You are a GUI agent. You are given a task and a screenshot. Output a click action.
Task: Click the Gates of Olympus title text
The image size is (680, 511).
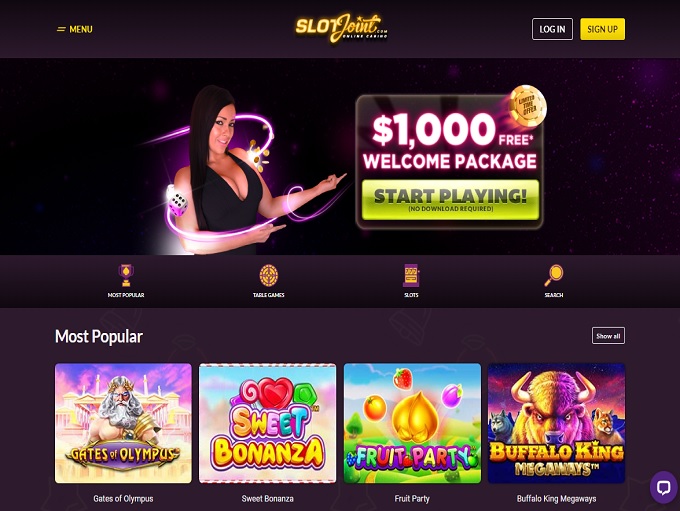(x=123, y=499)
